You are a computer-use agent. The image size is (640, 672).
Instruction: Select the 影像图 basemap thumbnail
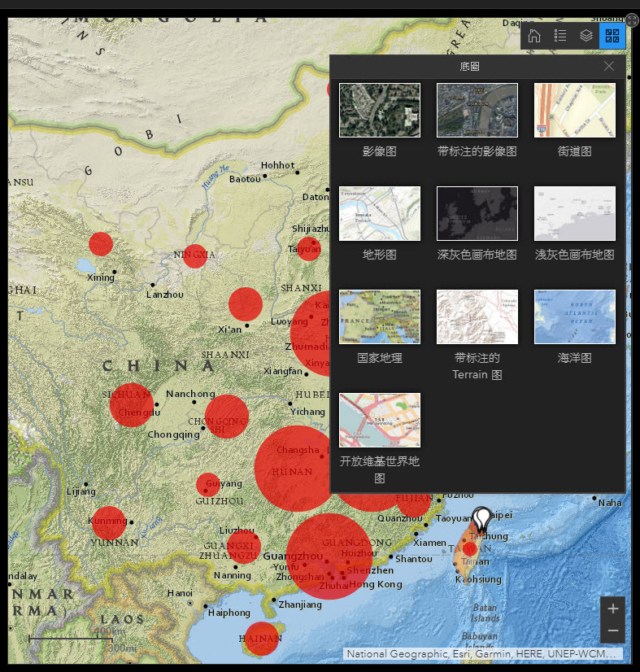tap(380, 110)
